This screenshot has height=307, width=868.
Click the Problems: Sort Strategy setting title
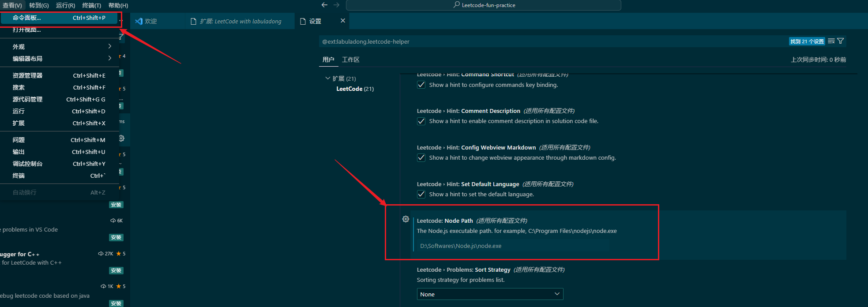tap(464, 270)
